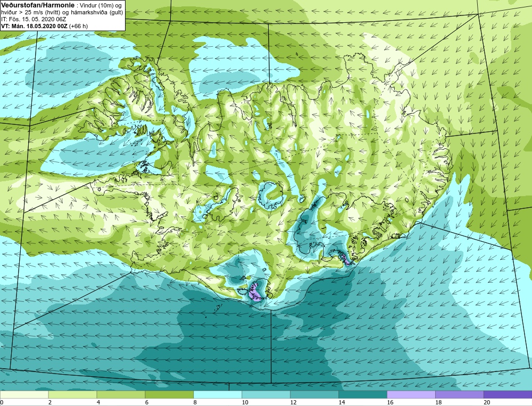Click the 12–14 m/s teal legend swatch

coord(314,394)
